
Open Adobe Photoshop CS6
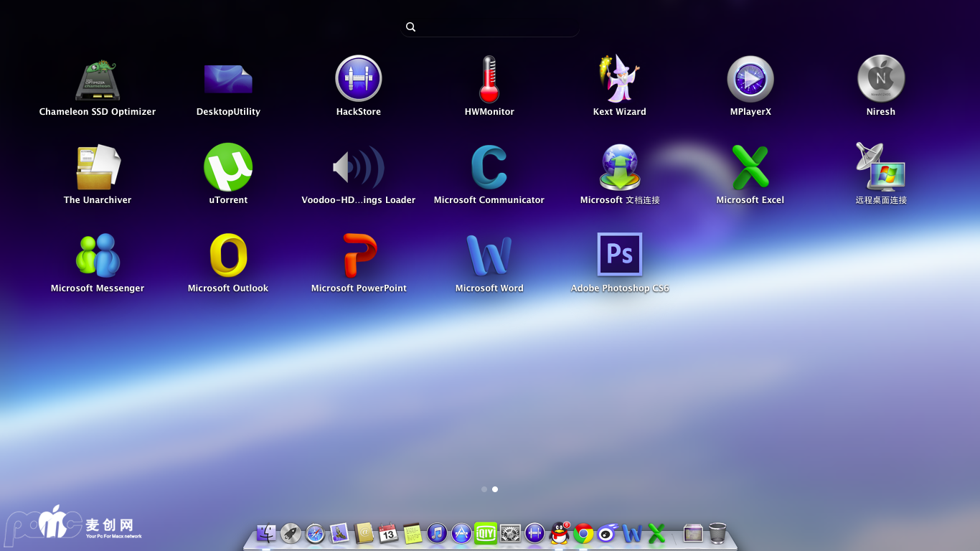point(620,255)
